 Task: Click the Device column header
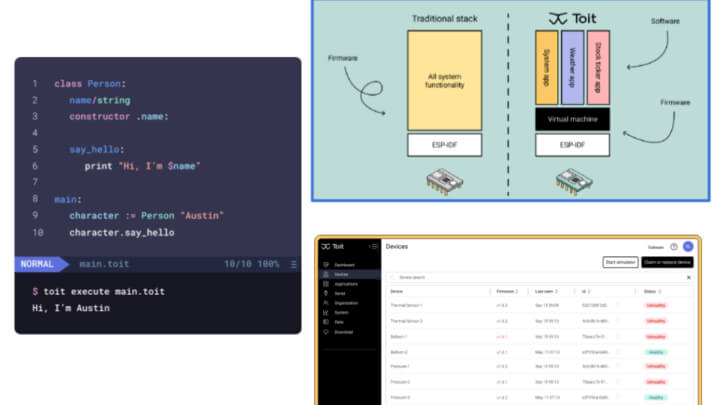click(x=396, y=292)
